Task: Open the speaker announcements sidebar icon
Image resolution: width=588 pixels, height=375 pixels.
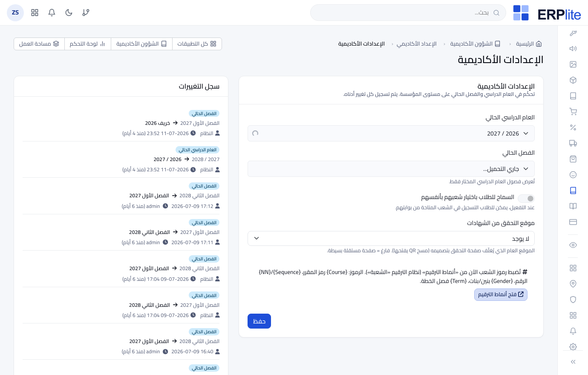Action: pyautogui.click(x=573, y=49)
